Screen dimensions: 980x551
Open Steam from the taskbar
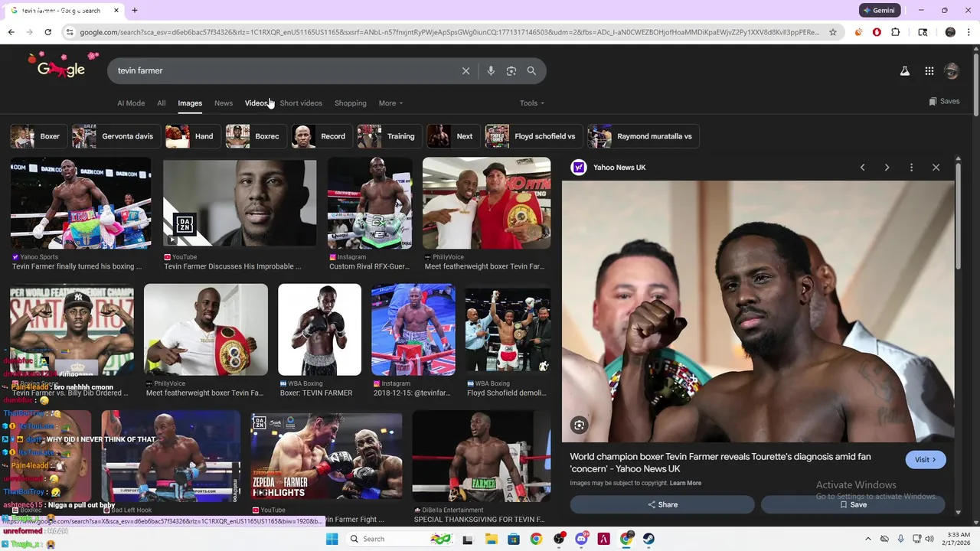click(648, 539)
